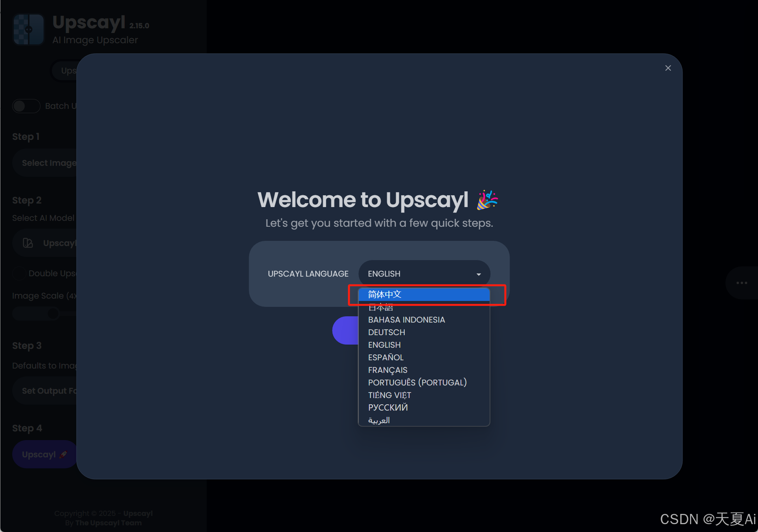Click the Upscayl logo icon
758x532 pixels.
tap(28, 29)
